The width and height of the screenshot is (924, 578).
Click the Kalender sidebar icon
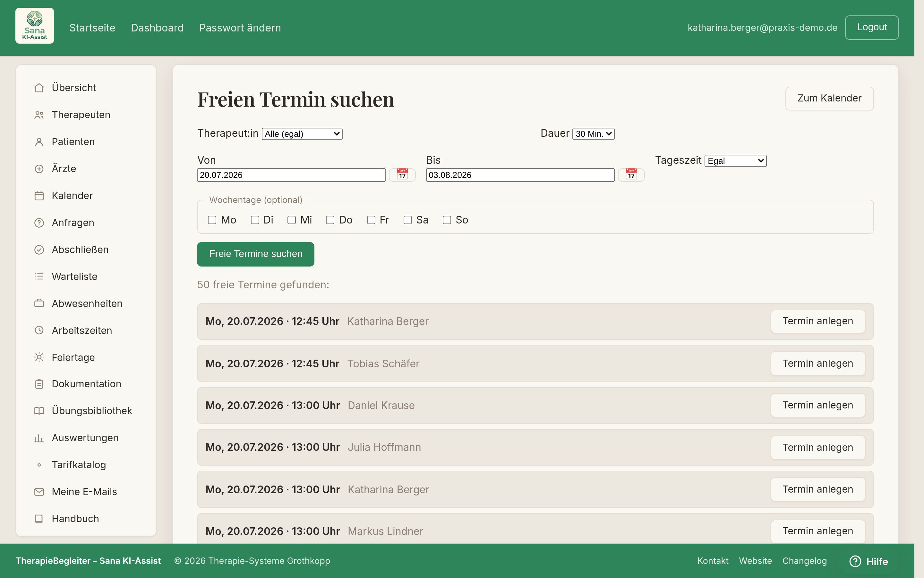pos(39,196)
